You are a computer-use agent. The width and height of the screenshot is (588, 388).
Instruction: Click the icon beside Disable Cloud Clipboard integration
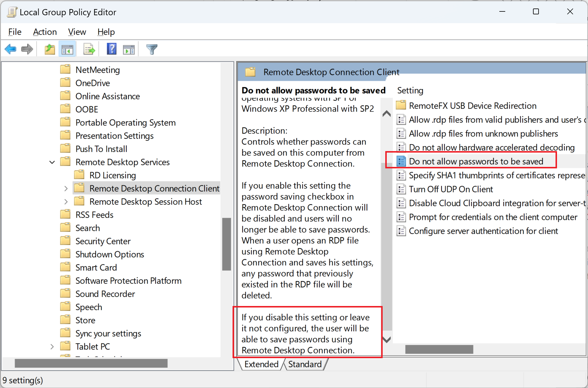pyautogui.click(x=401, y=203)
